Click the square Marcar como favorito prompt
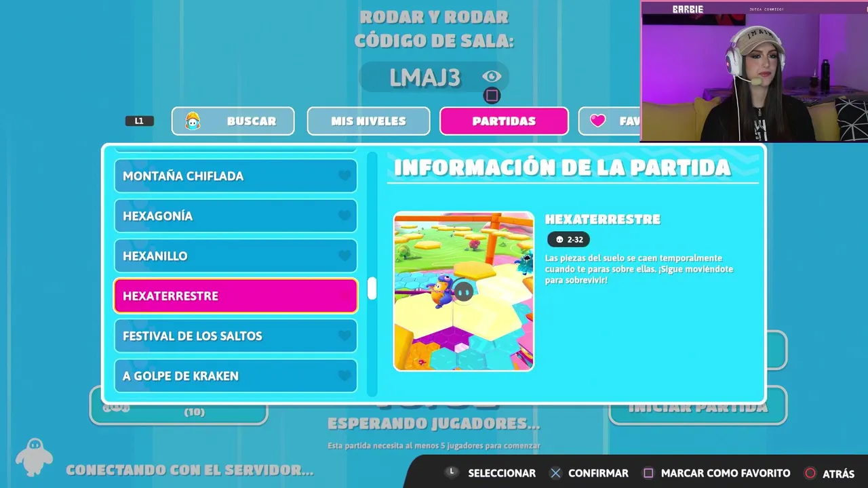This screenshot has width=868, height=488. point(648,473)
